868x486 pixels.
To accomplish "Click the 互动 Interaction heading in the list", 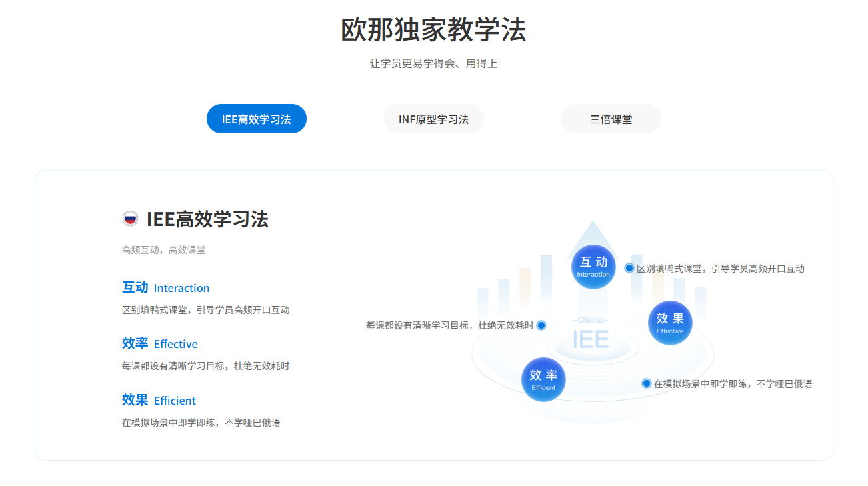I will pos(165,288).
